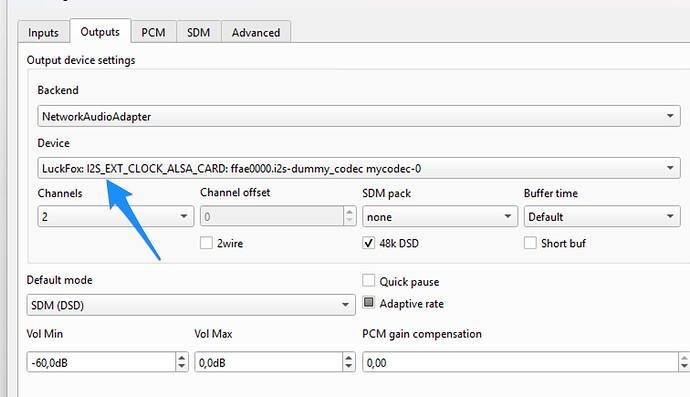
Task: Enable the Short buf checkbox
Action: coord(530,243)
